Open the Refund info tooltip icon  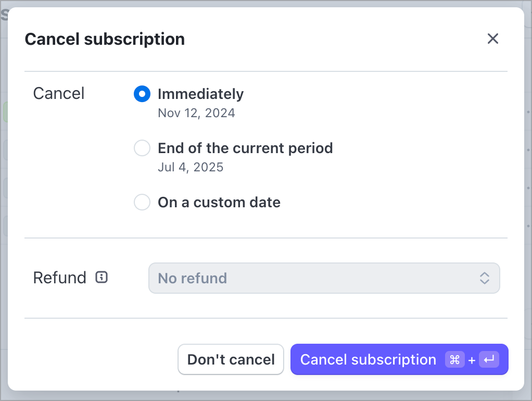click(x=102, y=277)
